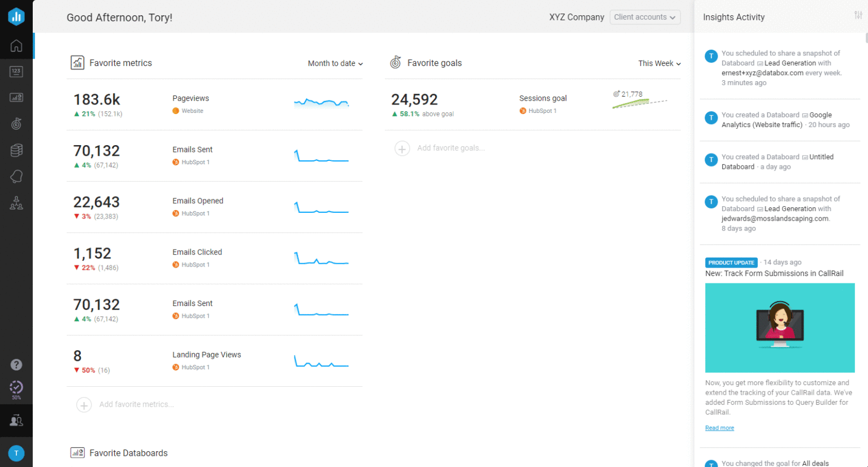Open Data Sources via the database icon

pyautogui.click(x=16, y=150)
